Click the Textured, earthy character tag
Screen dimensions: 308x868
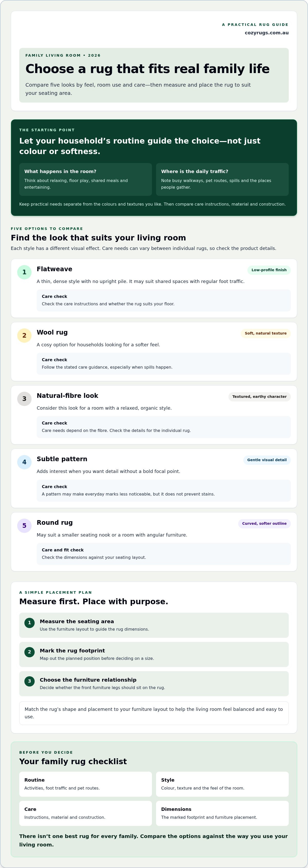click(259, 397)
